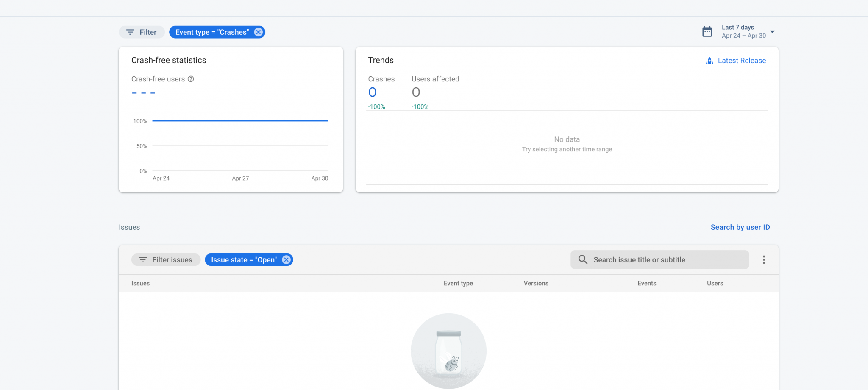Click Search by user ID
This screenshot has height=390, width=868.
pos(740,227)
